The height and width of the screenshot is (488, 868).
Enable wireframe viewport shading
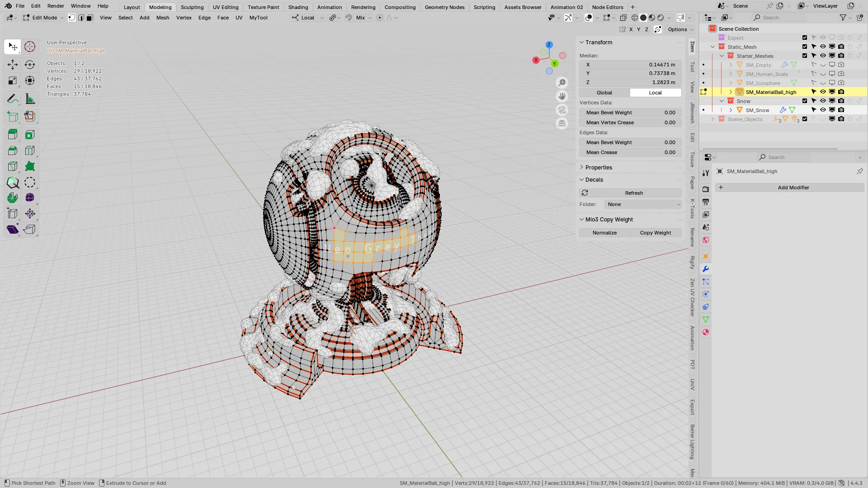pos(635,18)
